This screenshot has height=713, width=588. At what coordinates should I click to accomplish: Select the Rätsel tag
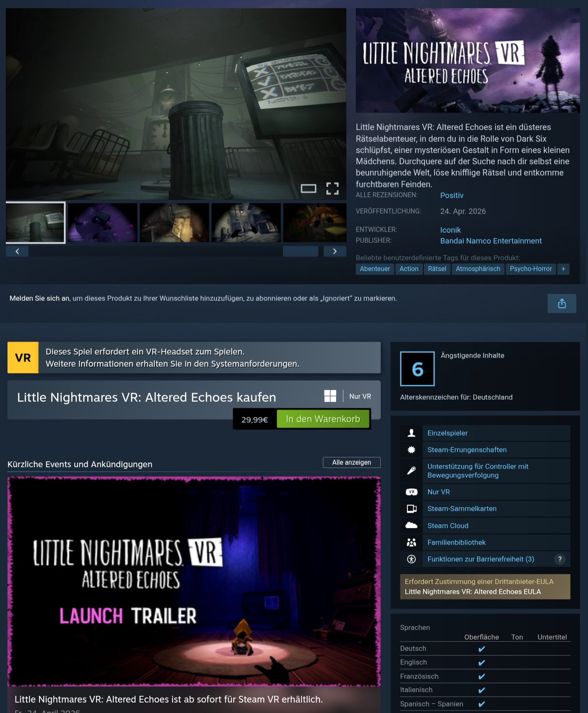tap(437, 269)
